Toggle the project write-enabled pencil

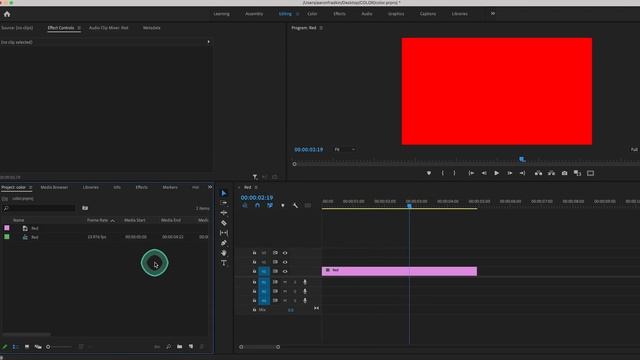click(x=5, y=347)
